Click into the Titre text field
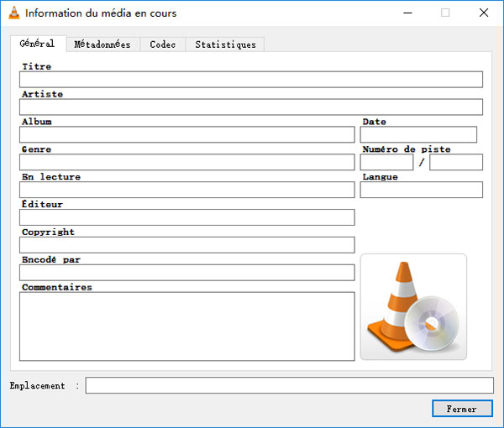 pyautogui.click(x=250, y=80)
